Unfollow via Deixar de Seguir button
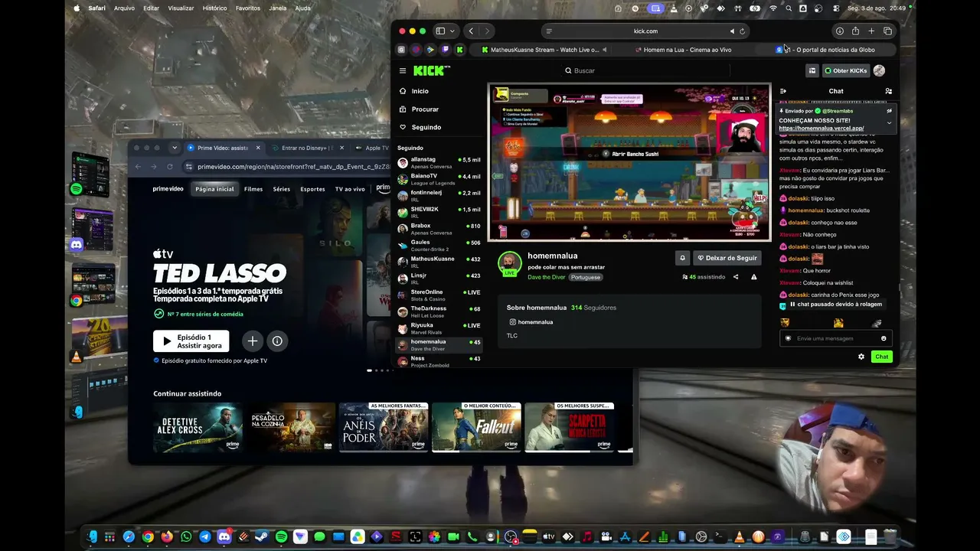This screenshot has width=980, height=551. click(727, 258)
